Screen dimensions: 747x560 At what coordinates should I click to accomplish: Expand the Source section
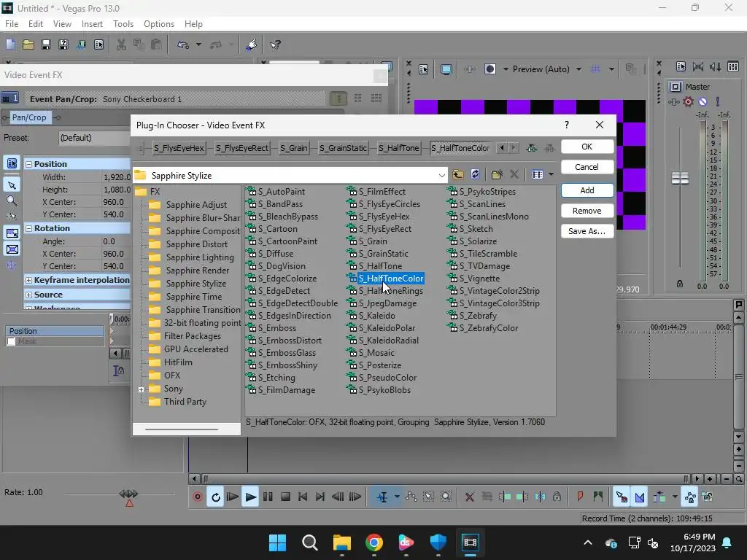coord(28,295)
